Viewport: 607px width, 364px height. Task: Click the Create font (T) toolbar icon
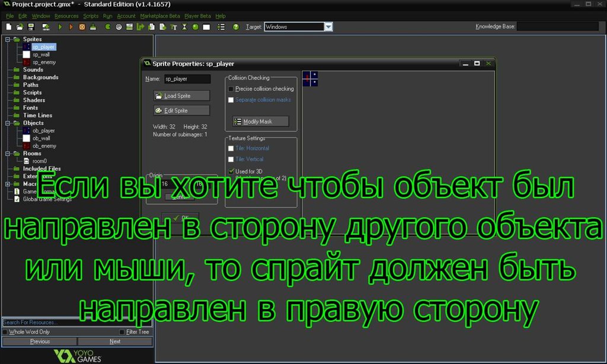[174, 27]
